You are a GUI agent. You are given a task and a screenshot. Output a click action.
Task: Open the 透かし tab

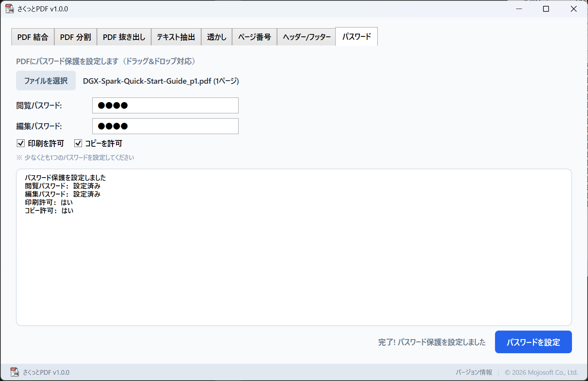click(x=216, y=36)
